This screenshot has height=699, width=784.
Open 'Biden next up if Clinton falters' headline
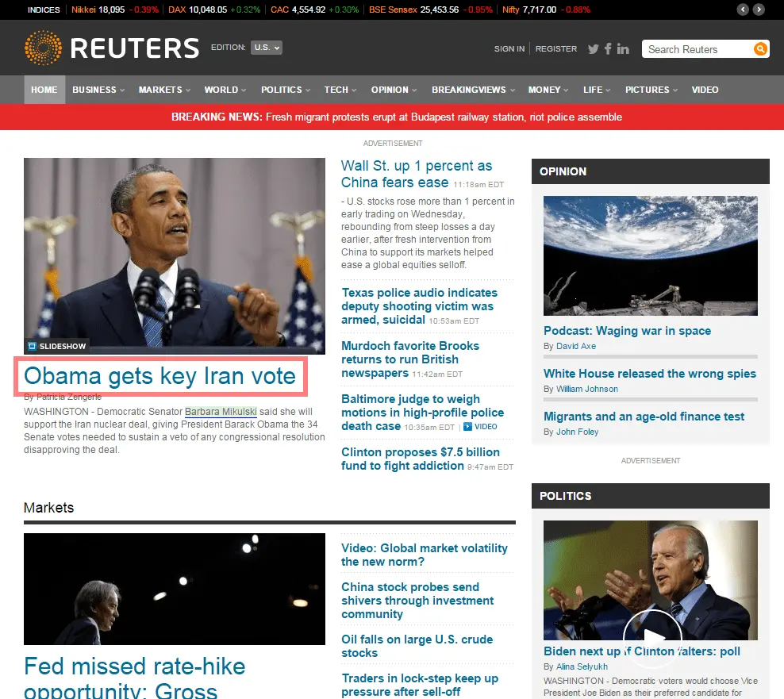[x=642, y=651]
